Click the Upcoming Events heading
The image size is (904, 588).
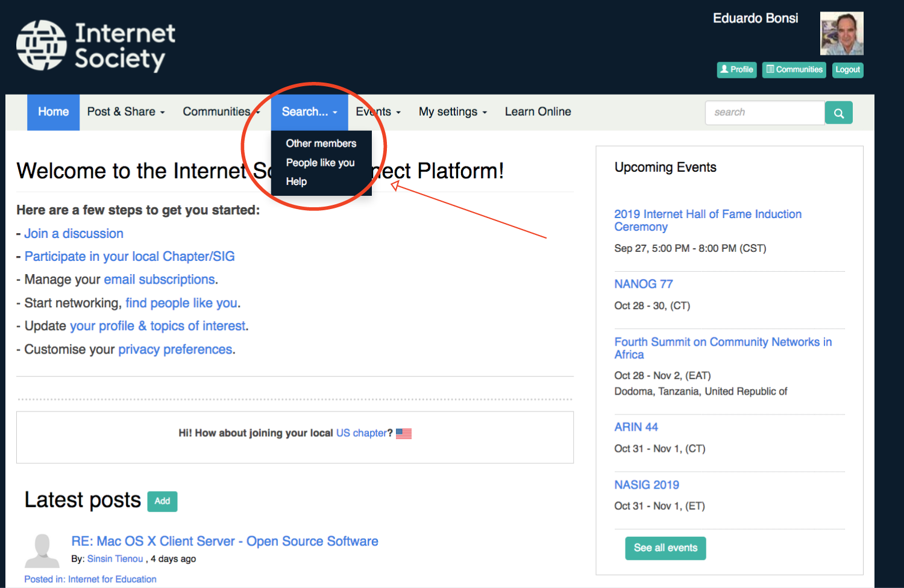(665, 167)
